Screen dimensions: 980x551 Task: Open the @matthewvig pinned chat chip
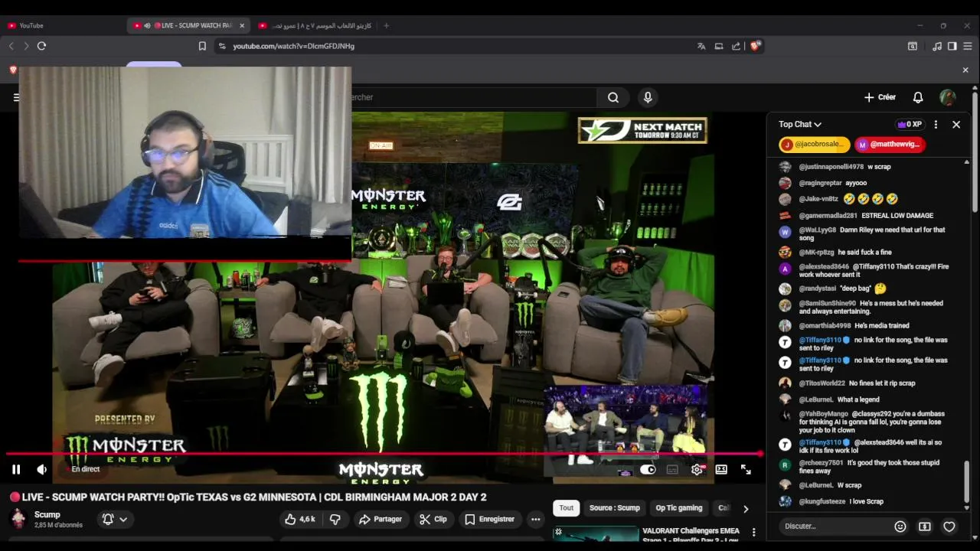click(x=890, y=144)
